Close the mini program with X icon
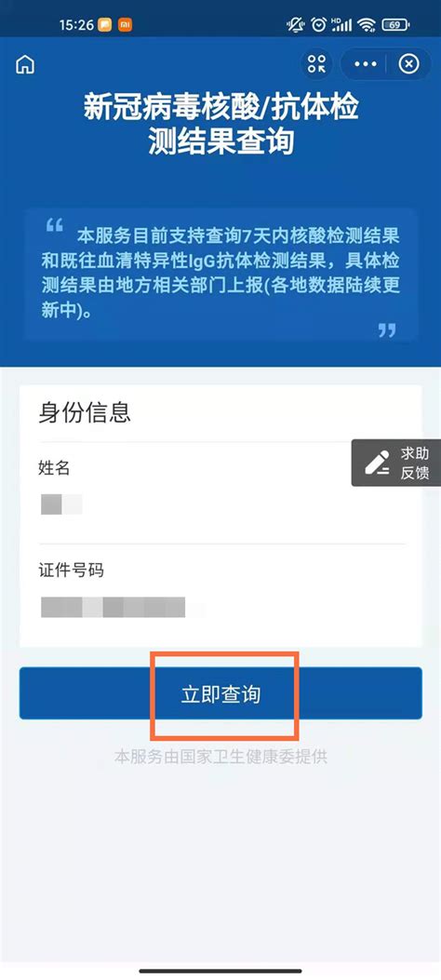 [x=409, y=63]
